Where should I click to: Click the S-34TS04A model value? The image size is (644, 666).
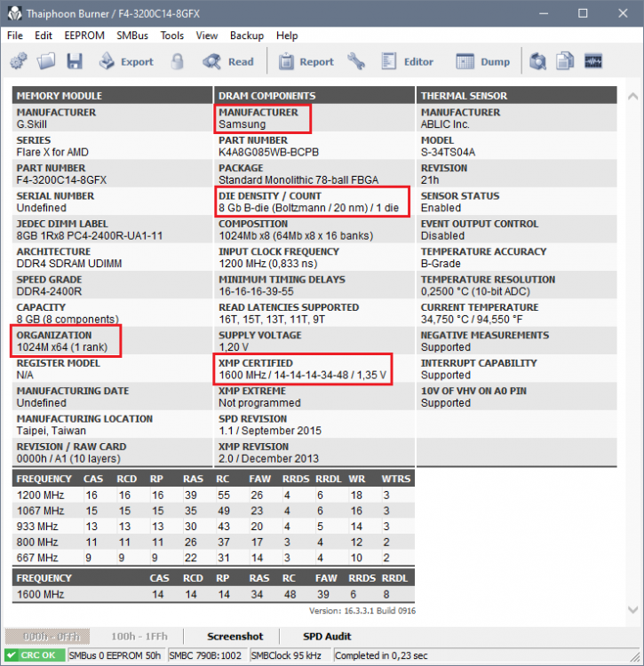(449, 152)
